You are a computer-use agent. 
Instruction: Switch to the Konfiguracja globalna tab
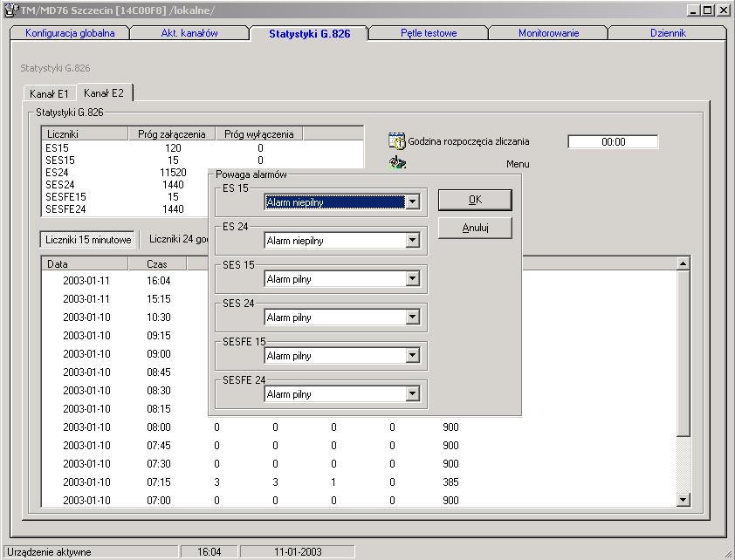click(70, 33)
